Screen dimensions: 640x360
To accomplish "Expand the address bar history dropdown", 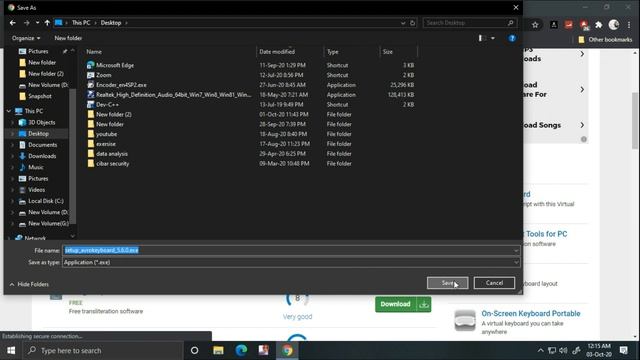I will tap(403, 23).
